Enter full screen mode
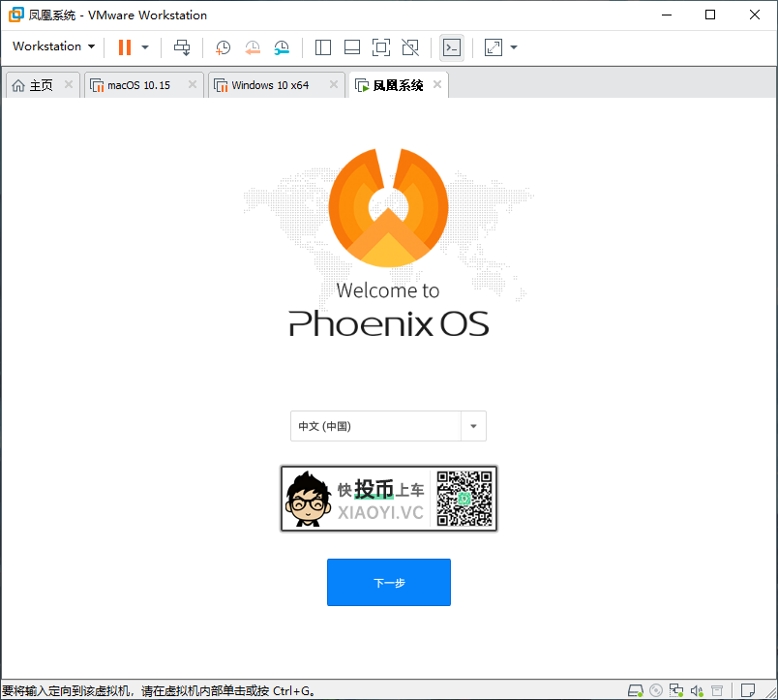 pyautogui.click(x=381, y=47)
